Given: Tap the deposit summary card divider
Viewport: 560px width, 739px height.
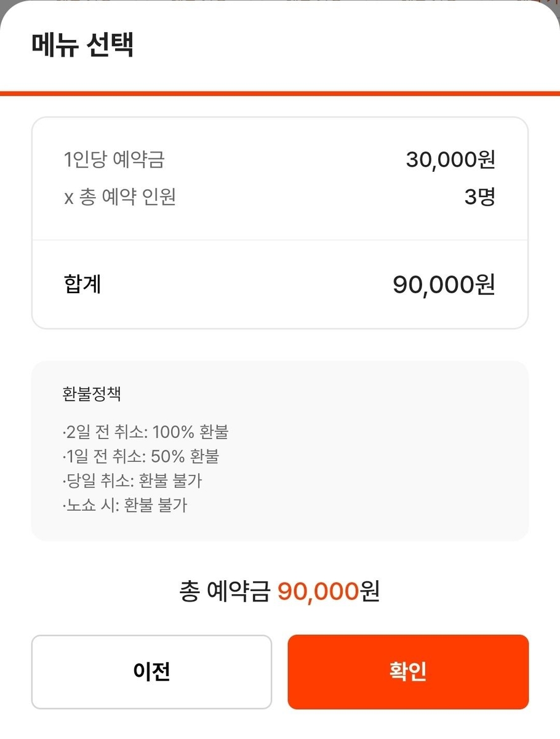Looking at the screenshot, I should 280,240.
